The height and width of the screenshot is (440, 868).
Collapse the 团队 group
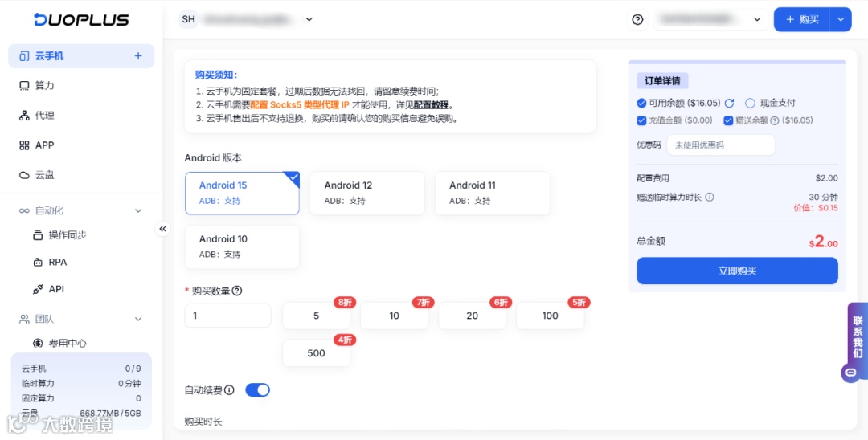point(138,319)
